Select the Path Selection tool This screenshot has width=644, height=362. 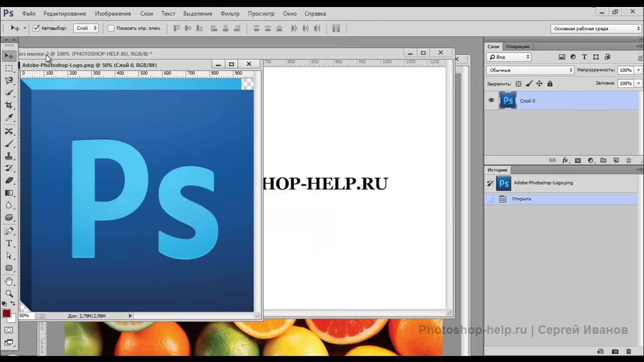pyautogui.click(x=9, y=255)
